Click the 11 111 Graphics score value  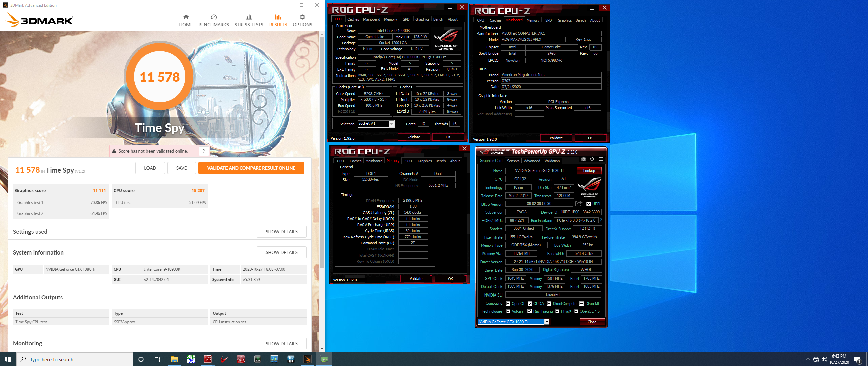(99, 191)
